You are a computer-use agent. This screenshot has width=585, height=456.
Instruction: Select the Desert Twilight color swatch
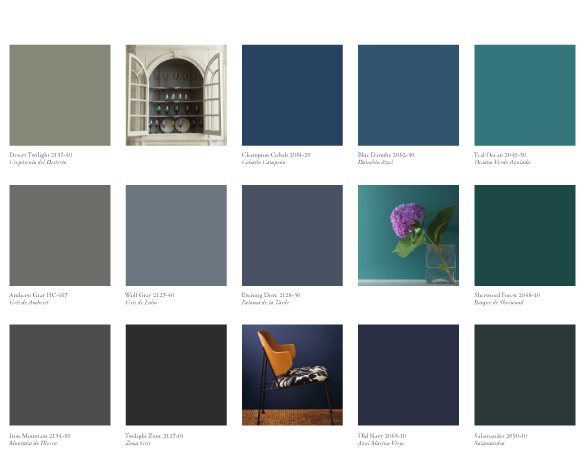(x=60, y=95)
